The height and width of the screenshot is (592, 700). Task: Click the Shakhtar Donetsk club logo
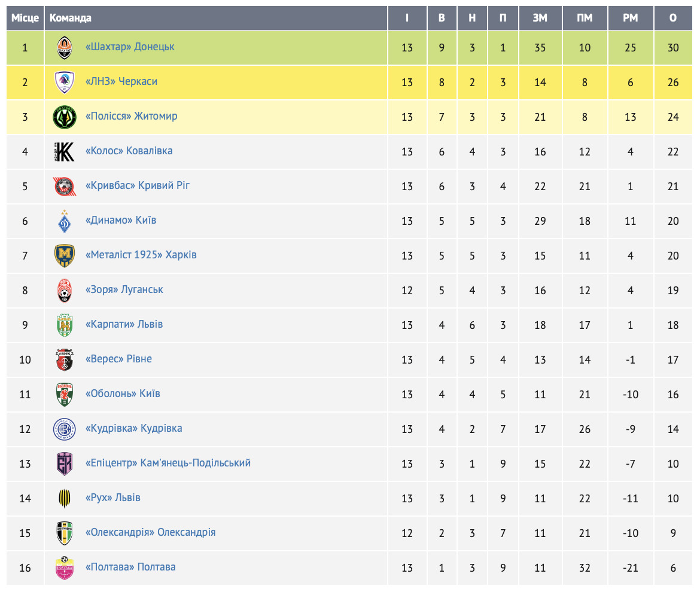point(65,47)
